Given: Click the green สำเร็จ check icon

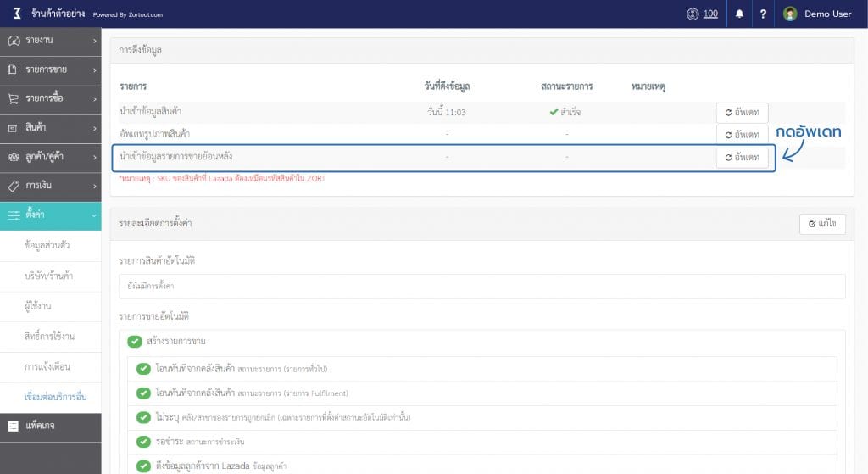Looking at the screenshot, I should [x=554, y=112].
